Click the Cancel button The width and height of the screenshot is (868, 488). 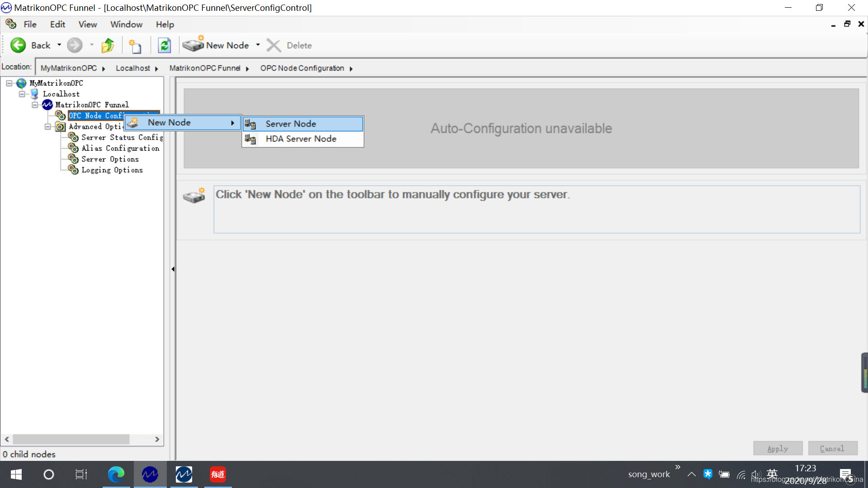coord(831,448)
